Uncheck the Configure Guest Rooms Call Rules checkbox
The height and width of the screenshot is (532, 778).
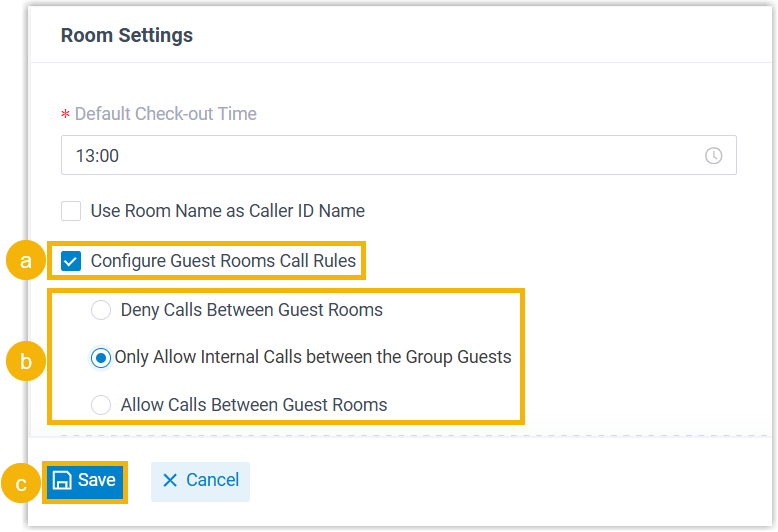pyautogui.click(x=71, y=262)
